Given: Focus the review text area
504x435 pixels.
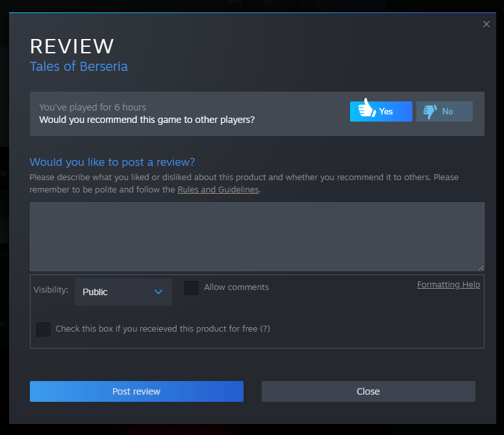Looking at the screenshot, I should pyautogui.click(x=257, y=237).
